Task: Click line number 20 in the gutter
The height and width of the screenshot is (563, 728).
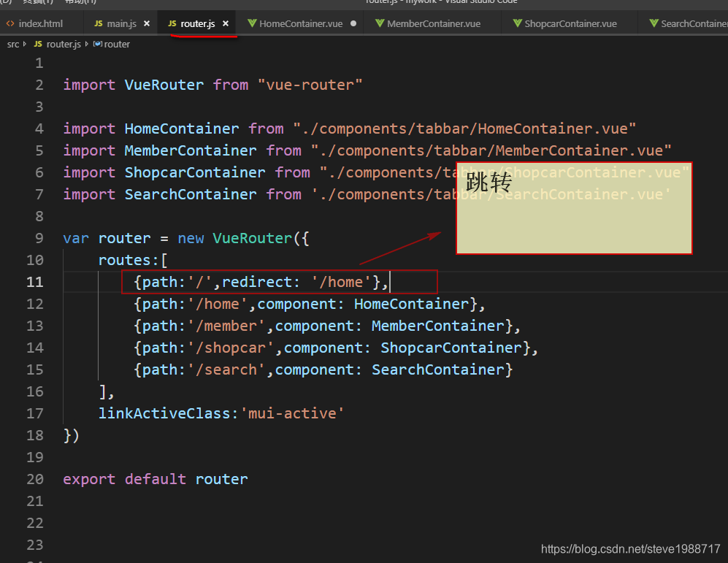Action: 35,479
